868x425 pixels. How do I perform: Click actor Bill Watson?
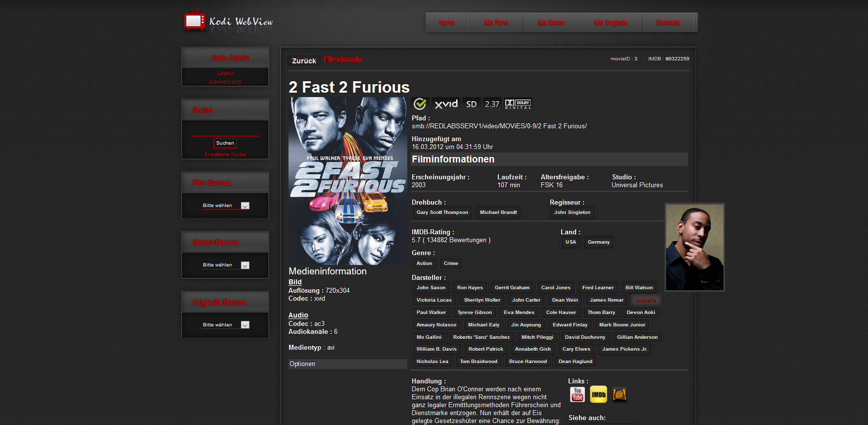click(x=639, y=288)
